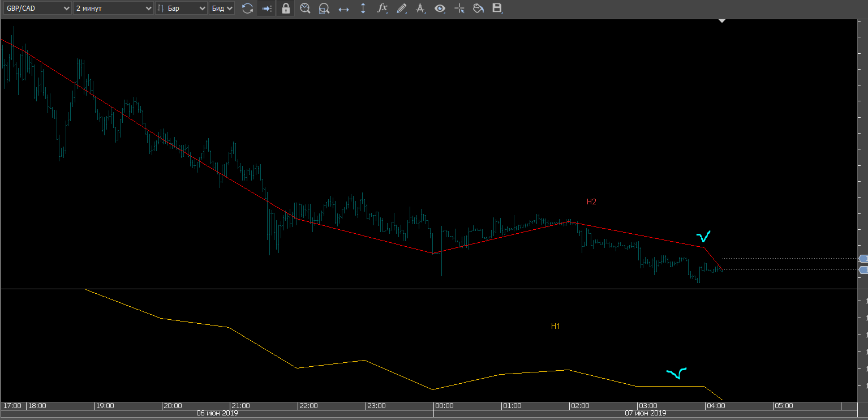Image resolution: width=868 pixels, height=420 pixels.
Task: Click the refresh chart arrows icon
Action: [x=247, y=8]
